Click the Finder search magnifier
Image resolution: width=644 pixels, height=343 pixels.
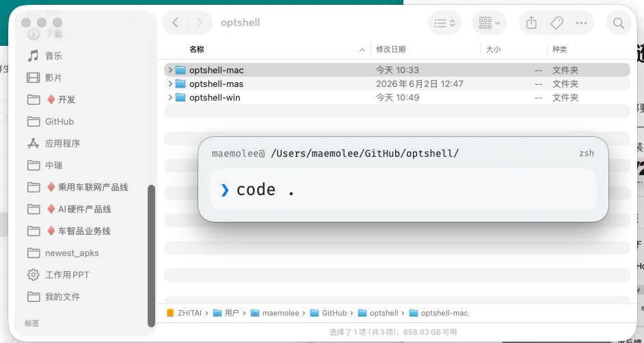[619, 23]
